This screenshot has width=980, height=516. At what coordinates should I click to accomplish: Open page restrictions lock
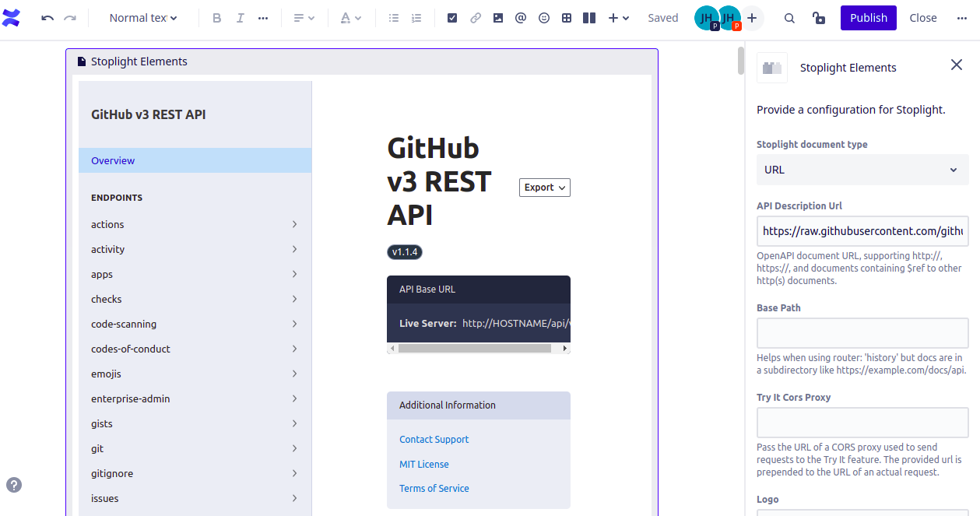coord(818,18)
